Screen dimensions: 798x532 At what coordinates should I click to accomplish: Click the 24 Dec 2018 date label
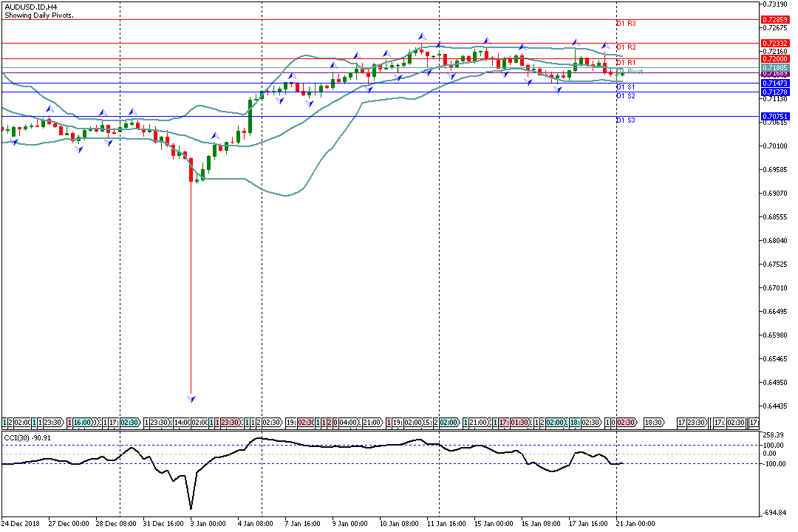21,524
